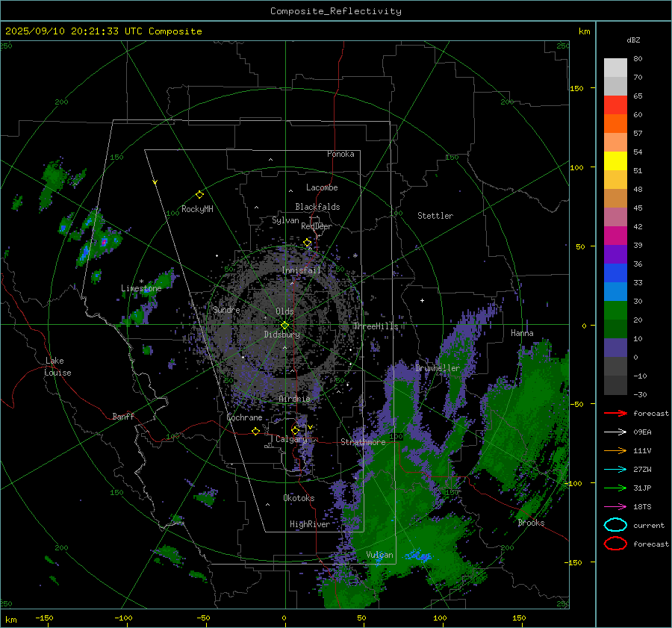Viewport: 672px width, 628px height.
Task: Click the HighRiver town label
Action: coord(310,524)
